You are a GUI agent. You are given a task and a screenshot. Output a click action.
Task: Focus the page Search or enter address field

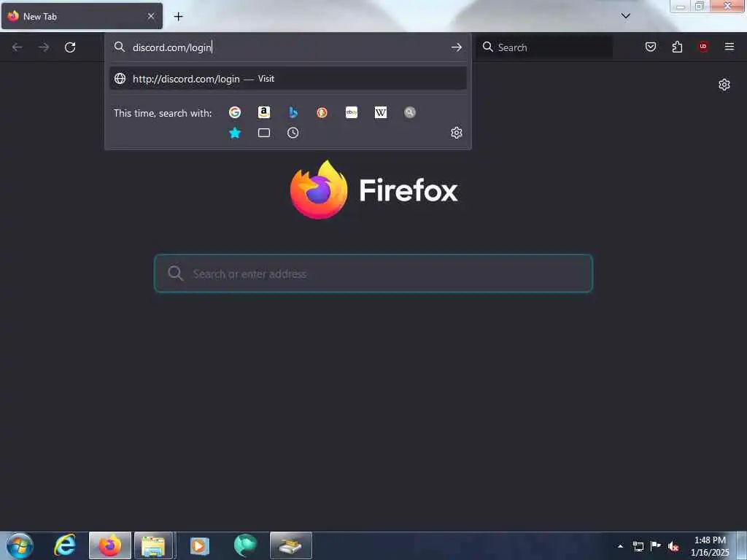pos(373,274)
